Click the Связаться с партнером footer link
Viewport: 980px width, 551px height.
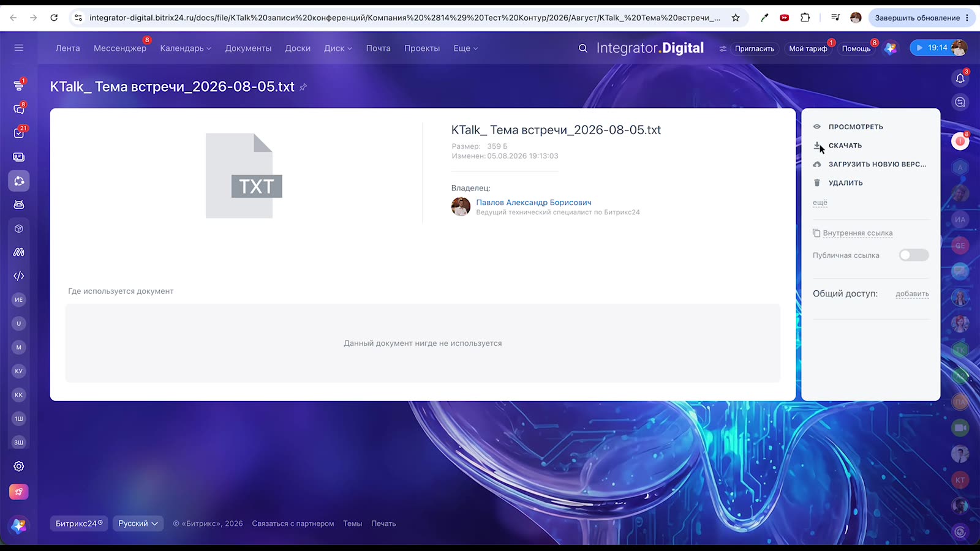point(293,523)
